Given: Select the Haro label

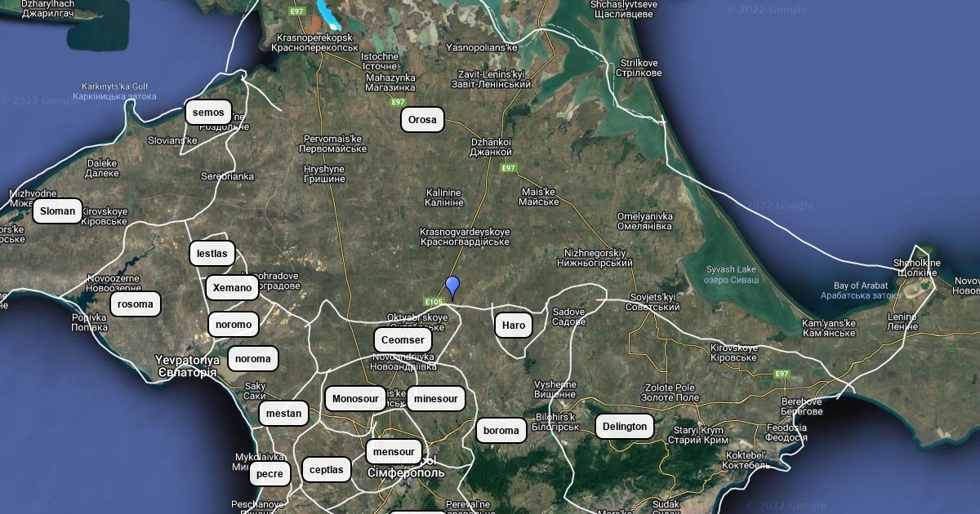Looking at the screenshot, I should 514,326.
